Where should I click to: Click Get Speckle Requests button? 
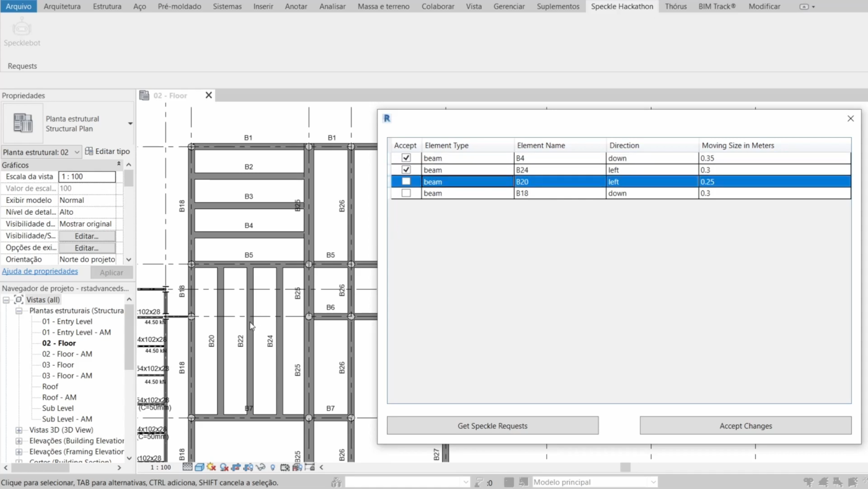[x=492, y=426]
